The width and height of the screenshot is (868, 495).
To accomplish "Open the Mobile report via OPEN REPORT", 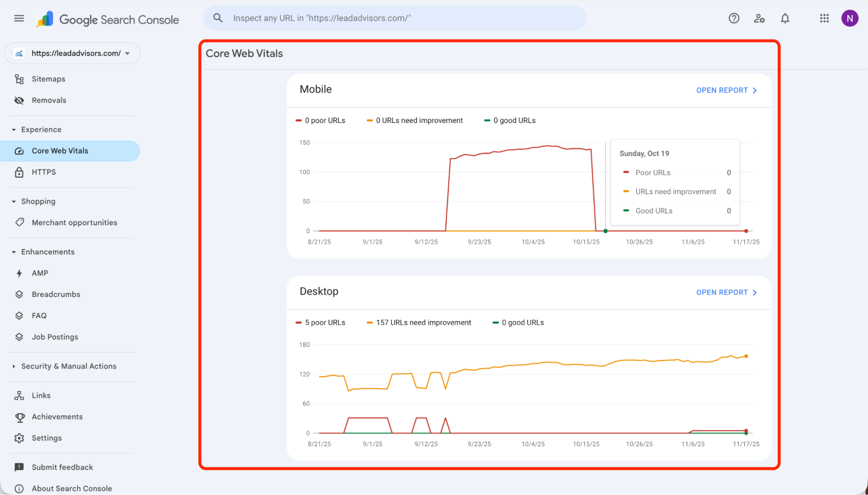I will coord(726,90).
